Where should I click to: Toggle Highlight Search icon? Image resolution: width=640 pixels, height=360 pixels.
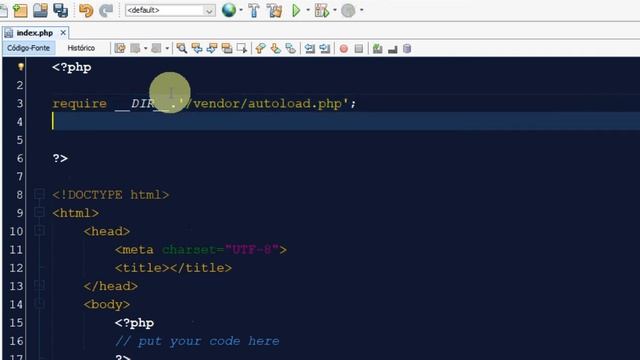coord(227,49)
